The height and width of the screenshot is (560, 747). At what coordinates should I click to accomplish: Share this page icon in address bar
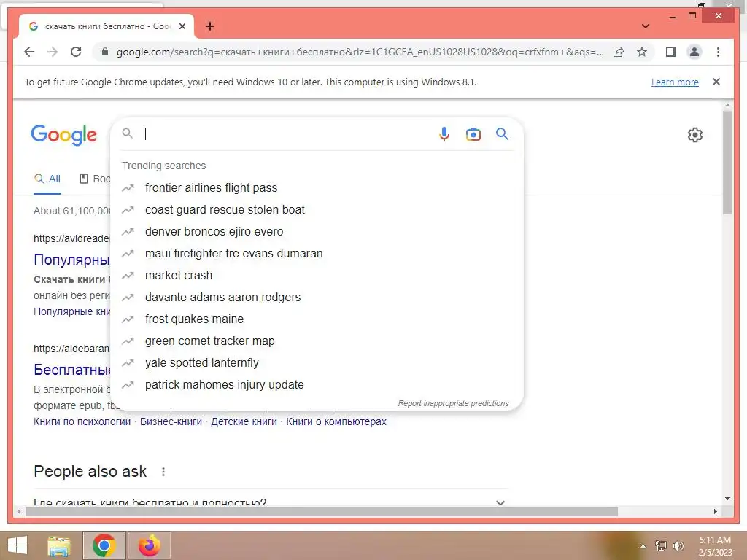tap(619, 52)
